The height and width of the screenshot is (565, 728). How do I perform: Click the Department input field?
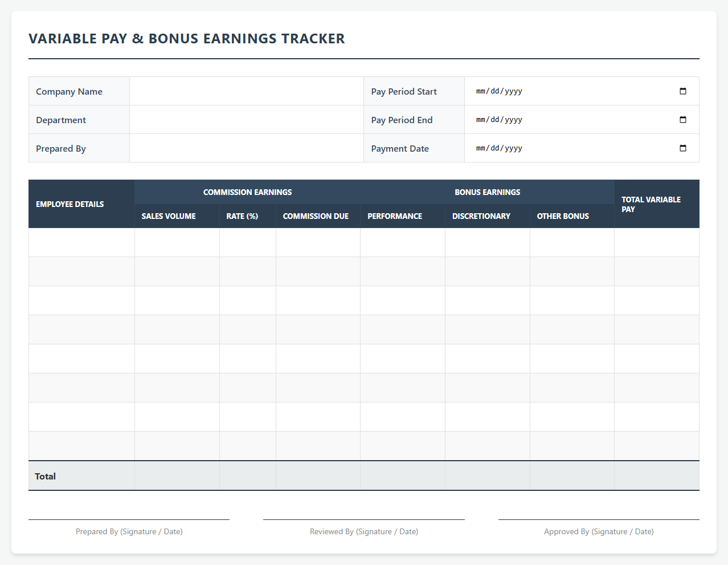tap(247, 120)
